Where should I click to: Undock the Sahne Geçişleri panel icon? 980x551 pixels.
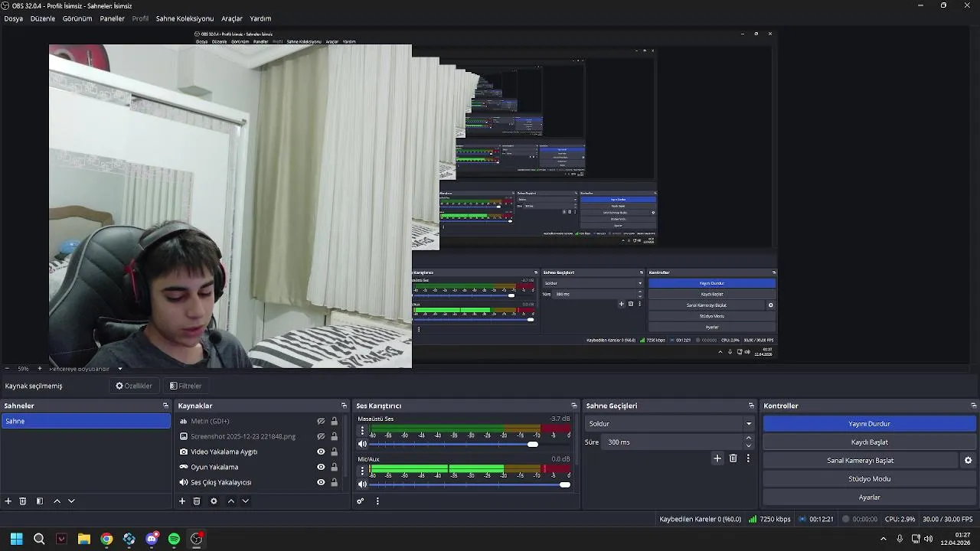coord(751,406)
